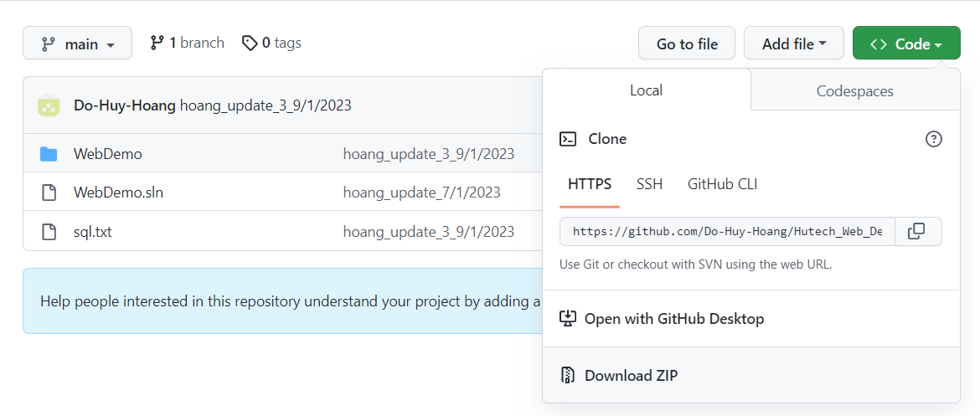
Task: Toggle the green Code dropdown button
Action: point(906,43)
